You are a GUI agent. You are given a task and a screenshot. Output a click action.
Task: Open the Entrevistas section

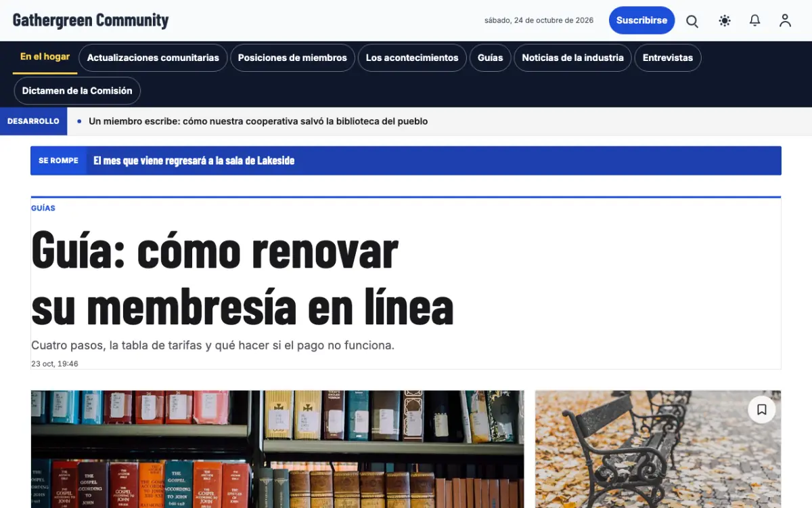[668, 58]
